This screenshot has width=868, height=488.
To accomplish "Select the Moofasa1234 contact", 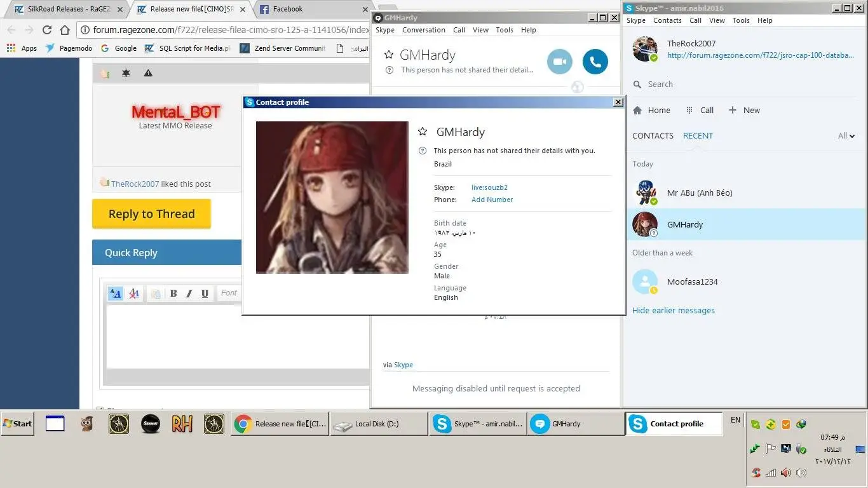I will [746, 281].
